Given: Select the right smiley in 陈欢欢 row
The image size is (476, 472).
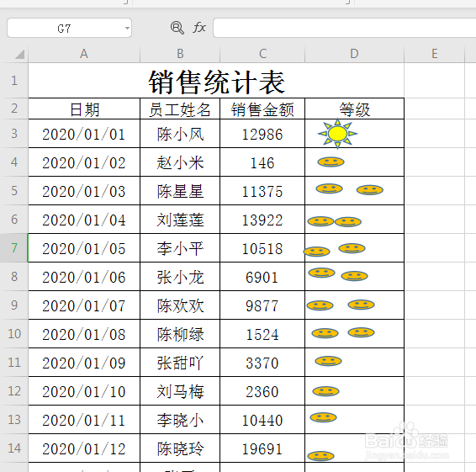Looking at the screenshot, I should [361, 305].
